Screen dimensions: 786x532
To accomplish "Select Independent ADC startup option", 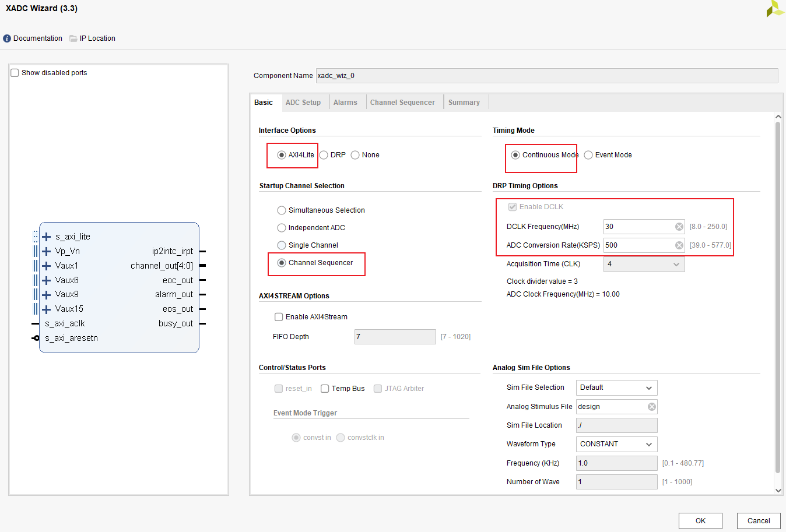I will click(282, 228).
